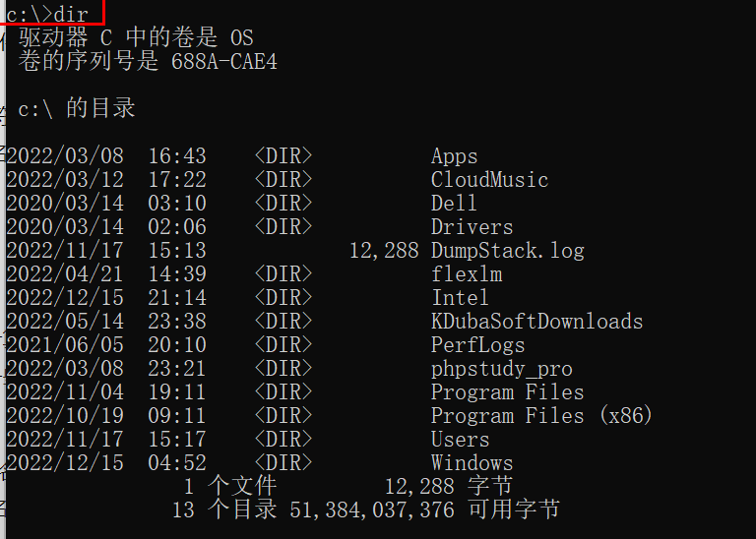The height and width of the screenshot is (539, 756).
Task: Select the KDubaSoftDownloads directory name
Action: coord(536,322)
